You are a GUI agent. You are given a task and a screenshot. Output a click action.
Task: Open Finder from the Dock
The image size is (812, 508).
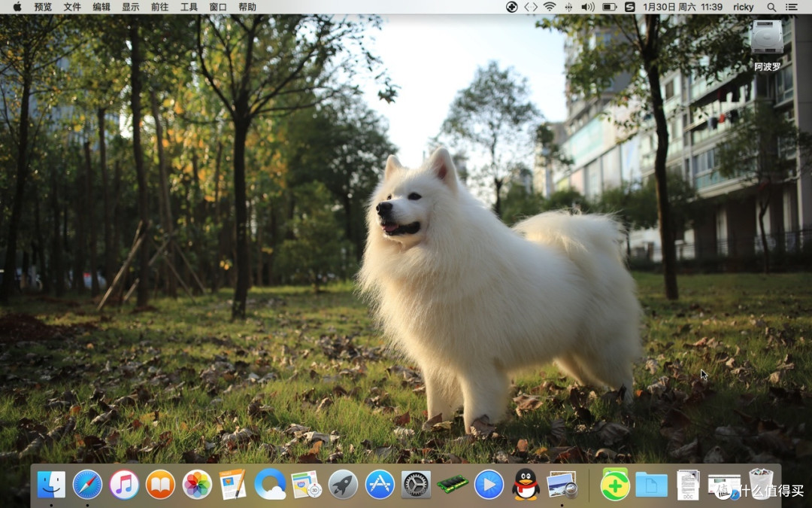(x=51, y=484)
